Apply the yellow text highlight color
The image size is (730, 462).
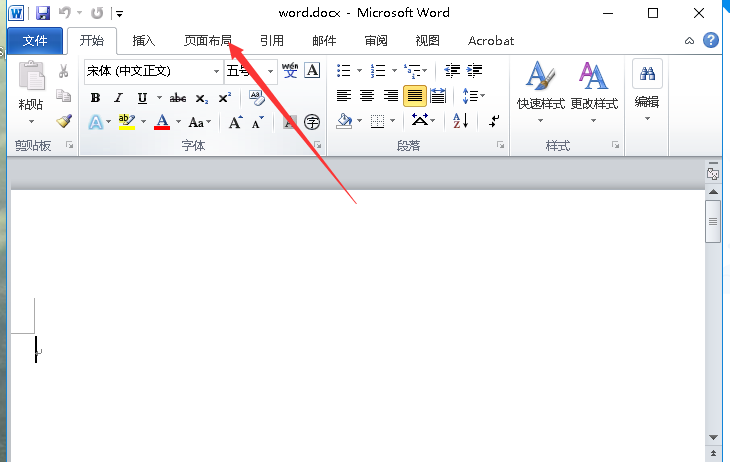pos(126,122)
